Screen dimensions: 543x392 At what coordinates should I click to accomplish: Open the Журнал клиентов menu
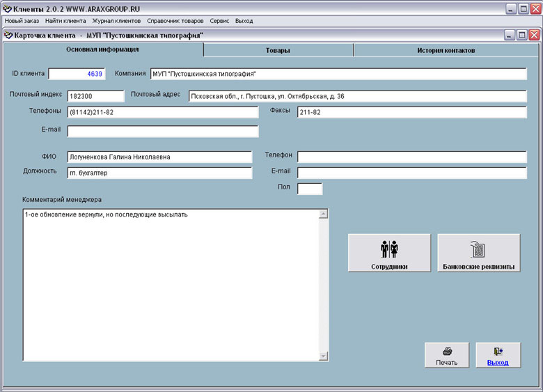[x=116, y=21]
